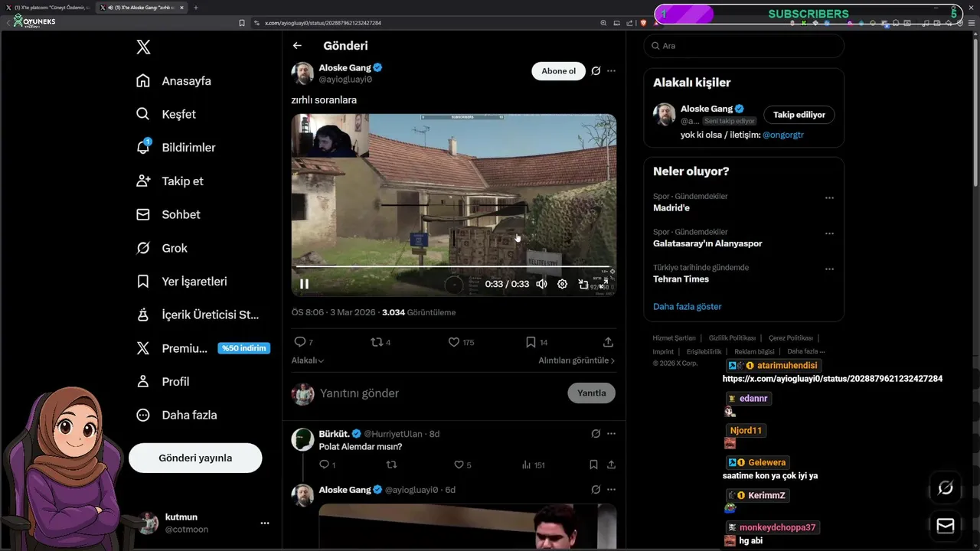Open new browser tab plus button

point(195,8)
